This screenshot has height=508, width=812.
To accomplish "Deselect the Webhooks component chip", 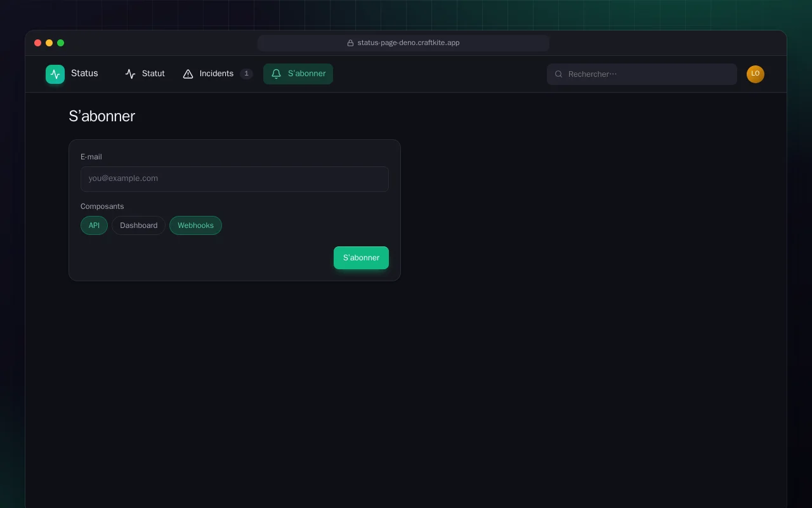I will coord(195,225).
